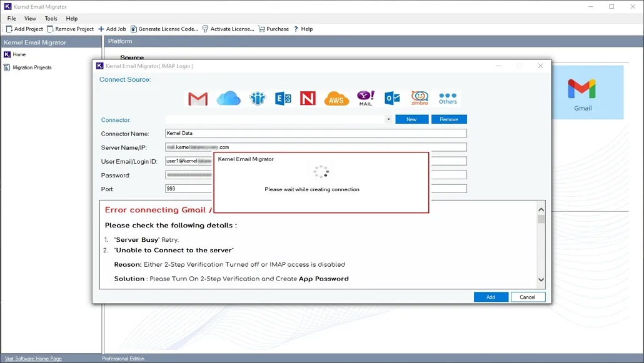
Task: Select the Zimbra source icon
Action: pos(419,97)
